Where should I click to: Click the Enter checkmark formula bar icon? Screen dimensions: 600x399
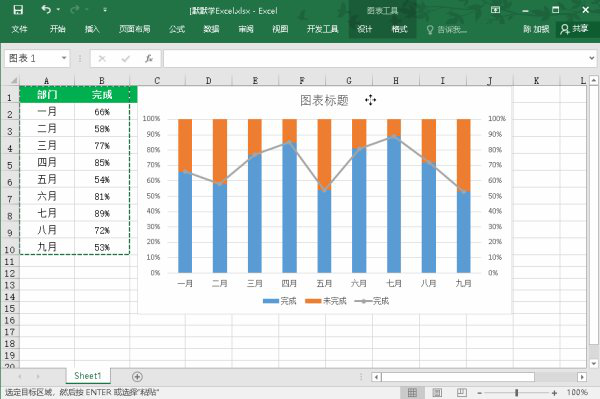(126, 59)
